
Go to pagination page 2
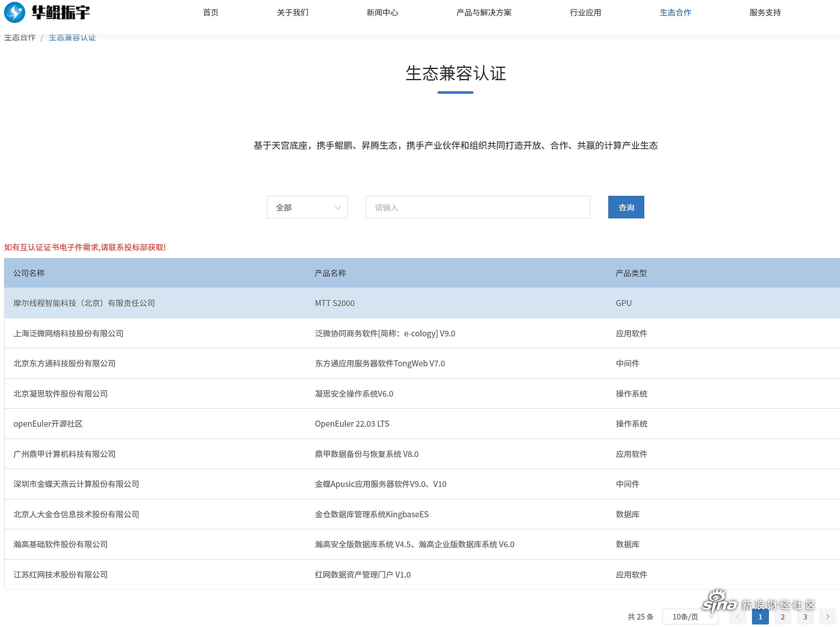(782, 617)
